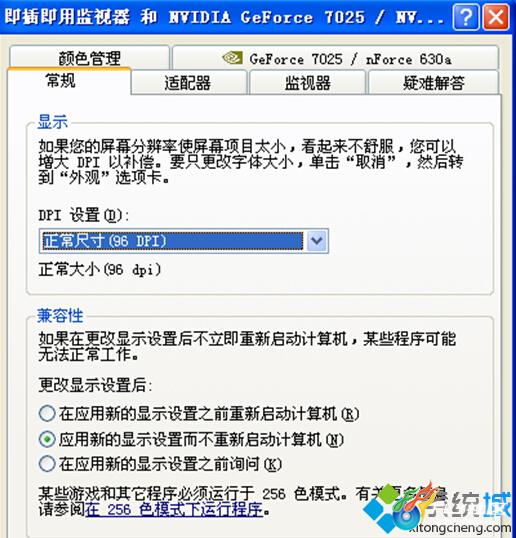
Task: Click the 正常大小 (96 dpi) description text
Action: point(99,269)
